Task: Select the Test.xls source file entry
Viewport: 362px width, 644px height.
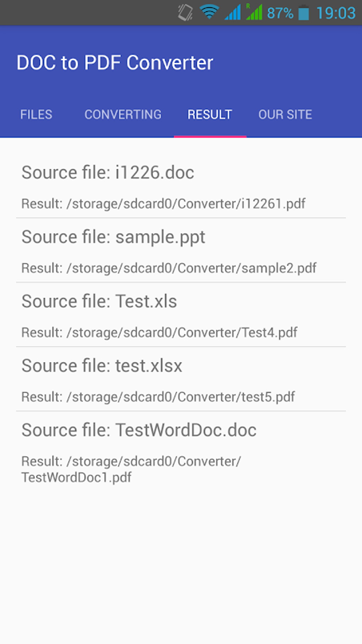Action: [99, 302]
